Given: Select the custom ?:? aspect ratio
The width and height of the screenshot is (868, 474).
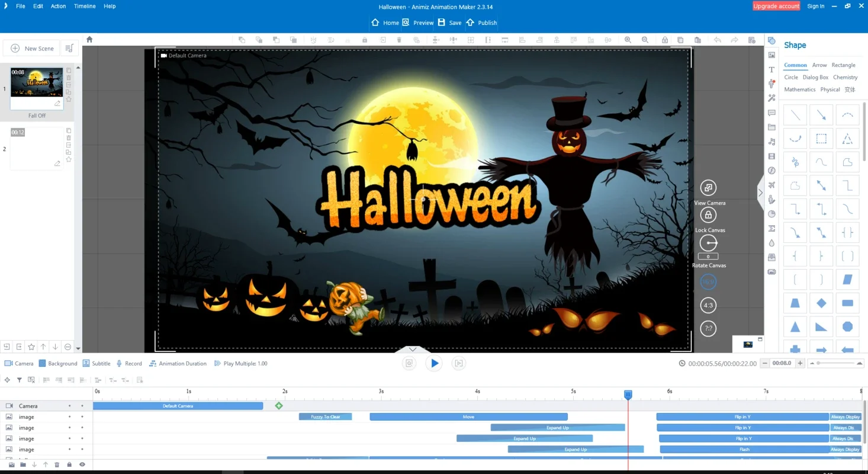Looking at the screenshot, I should point(708,328).
